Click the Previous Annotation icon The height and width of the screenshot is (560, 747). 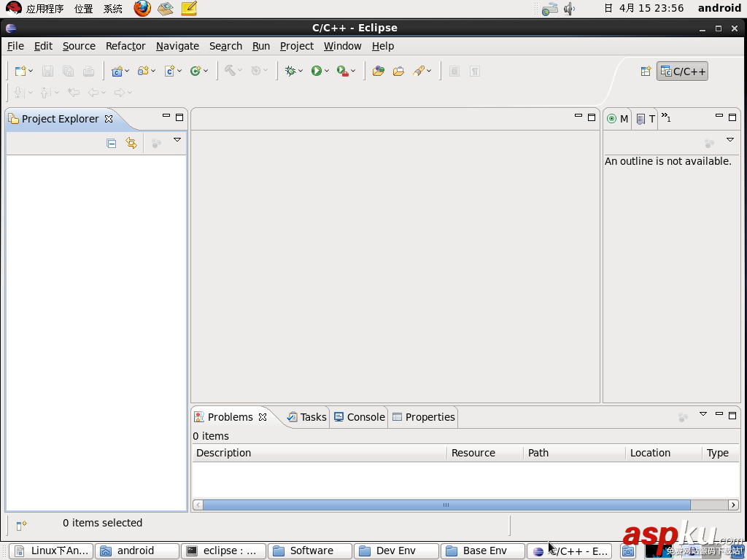point(45,93)
